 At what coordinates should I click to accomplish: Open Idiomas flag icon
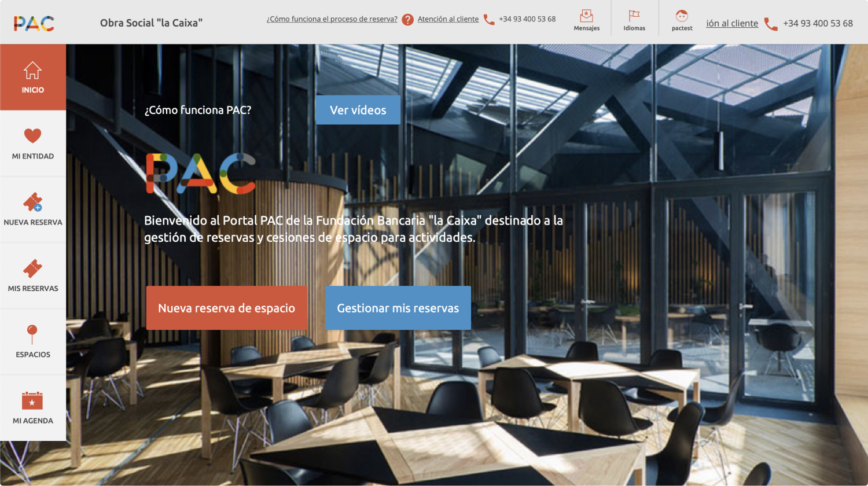pyautogui.click(x=634, y=16)
